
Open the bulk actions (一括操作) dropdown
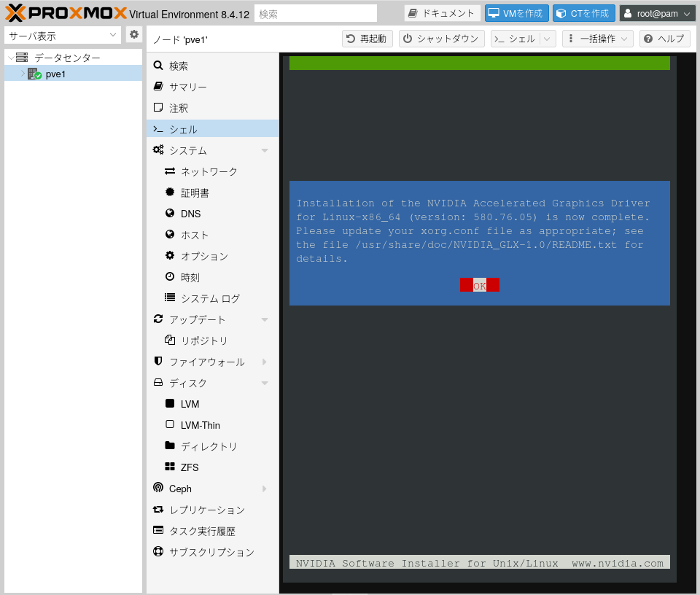click(597, 39)
